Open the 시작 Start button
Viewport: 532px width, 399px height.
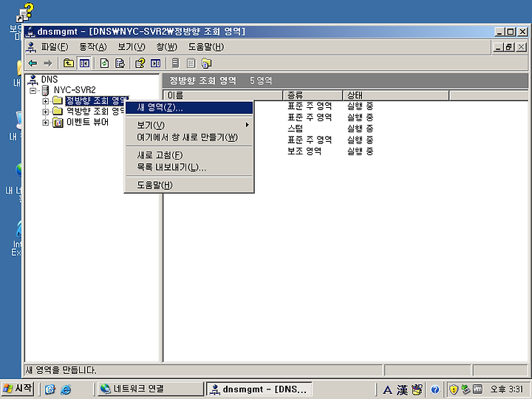[x=18, y=389]
